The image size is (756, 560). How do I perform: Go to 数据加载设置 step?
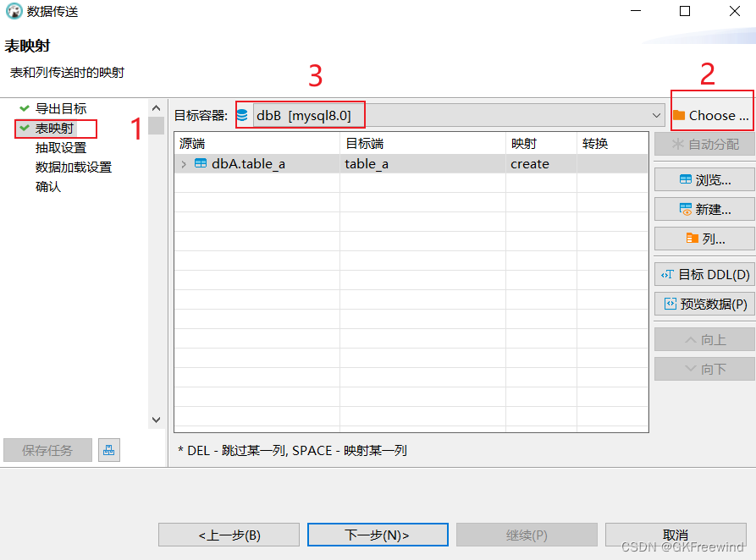(73, 167)
